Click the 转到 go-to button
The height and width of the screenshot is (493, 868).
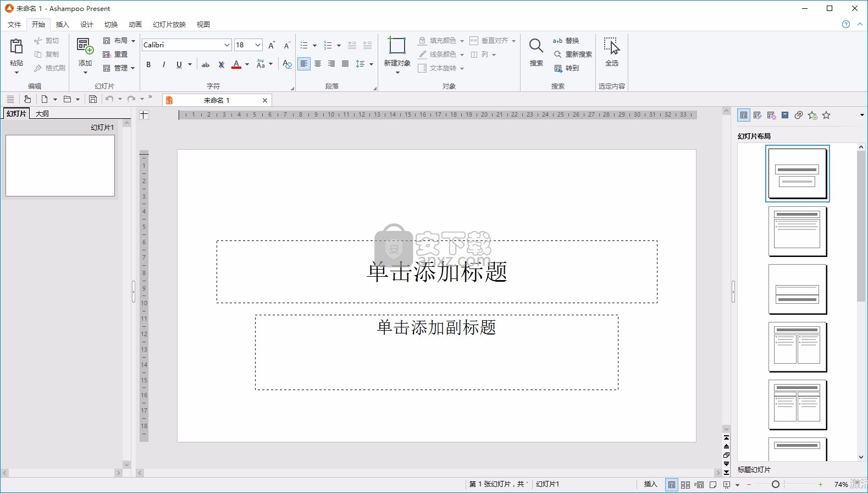566,68
